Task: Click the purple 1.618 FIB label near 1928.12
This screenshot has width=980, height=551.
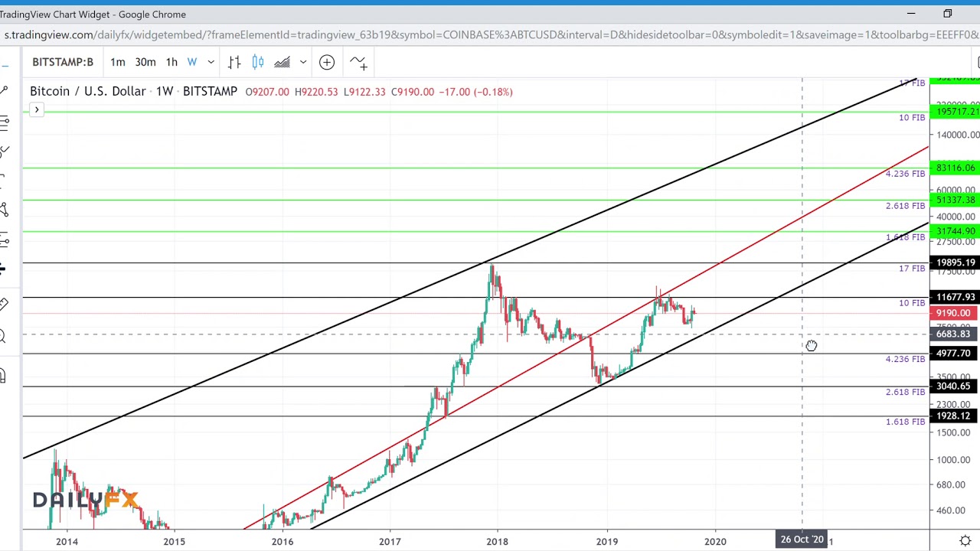Action: coord(905,422)
